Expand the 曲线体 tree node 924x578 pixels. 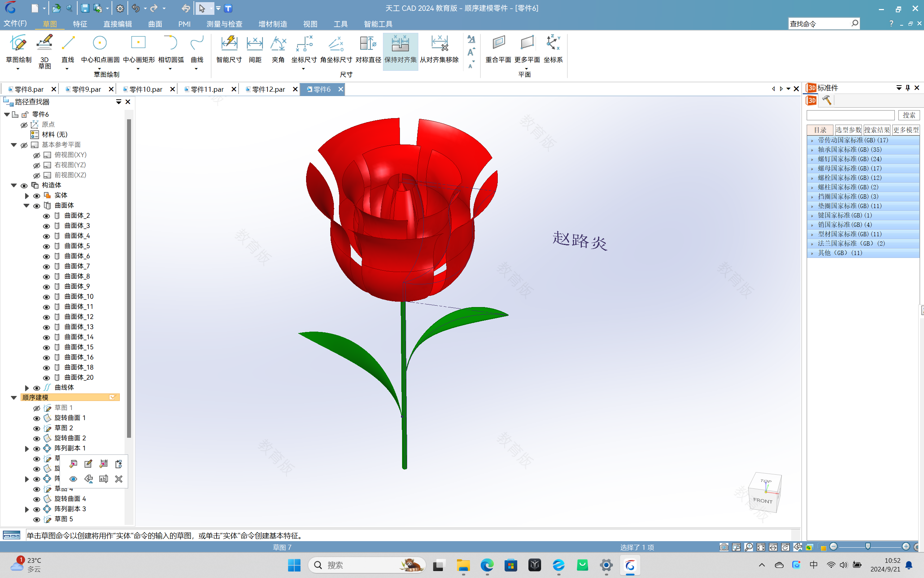pos(27,388)
